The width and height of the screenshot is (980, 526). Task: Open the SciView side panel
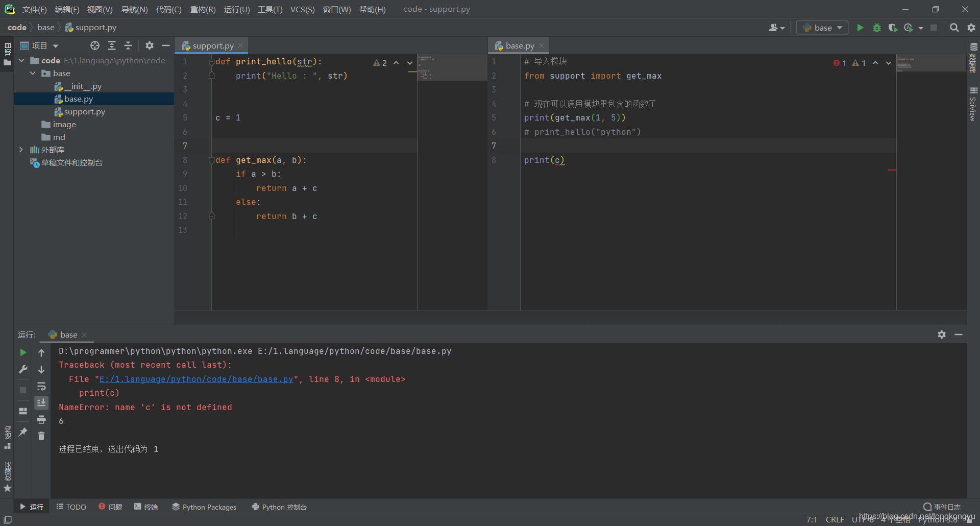[x=973, y=105]
